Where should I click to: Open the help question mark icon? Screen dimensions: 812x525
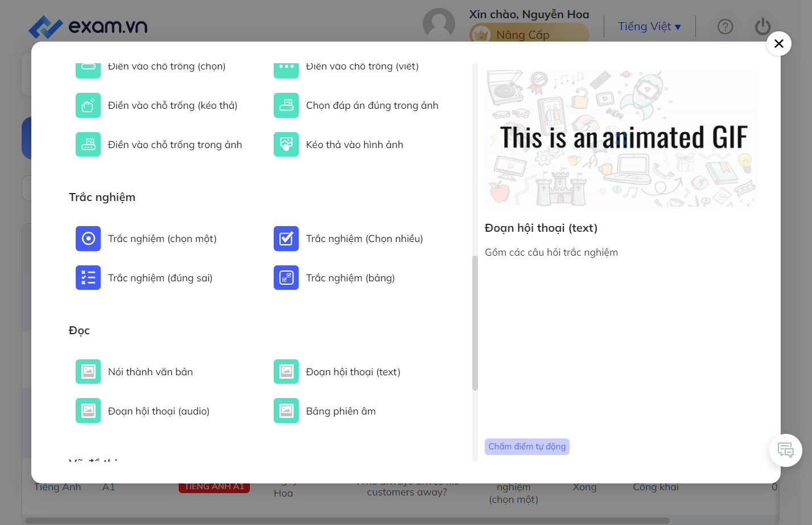(726, 27)
